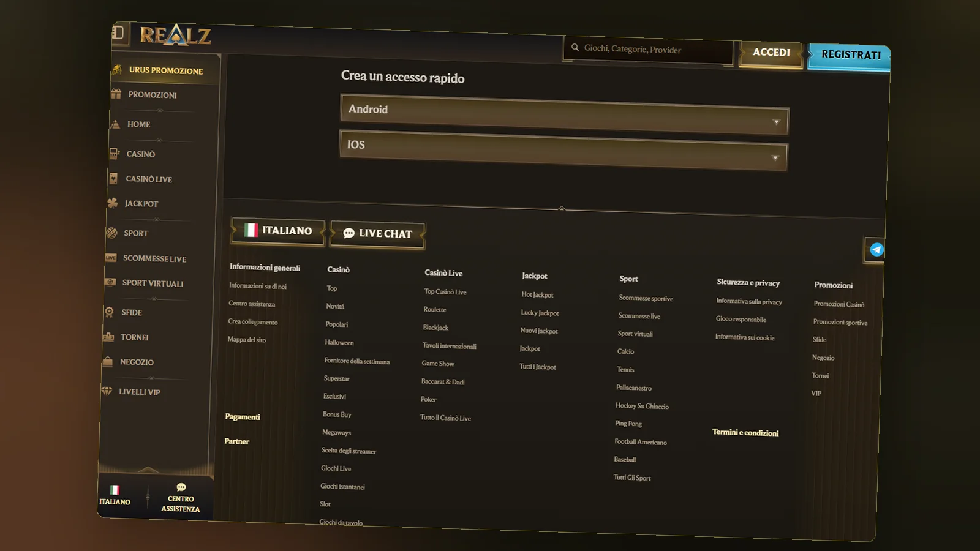
Task: Open the Italiano language selector in footer
Action: (x=279, y=231)
